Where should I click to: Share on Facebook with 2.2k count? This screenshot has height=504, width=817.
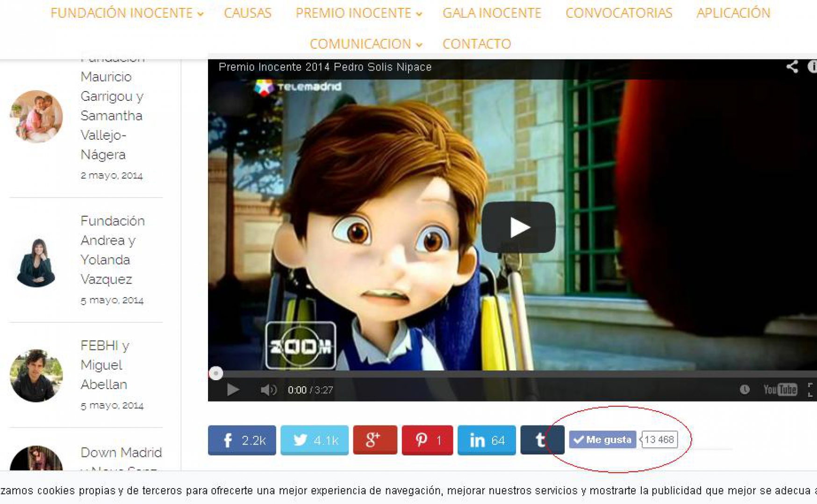(x=242, y=440)
